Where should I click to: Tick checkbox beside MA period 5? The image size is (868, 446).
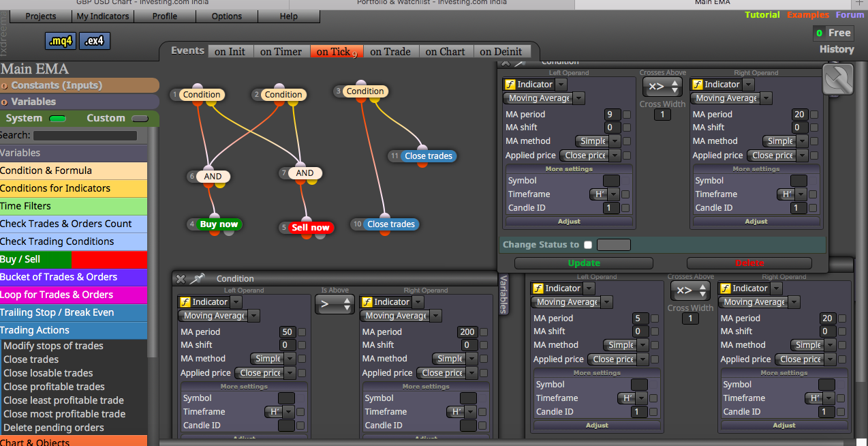(654, 318)
